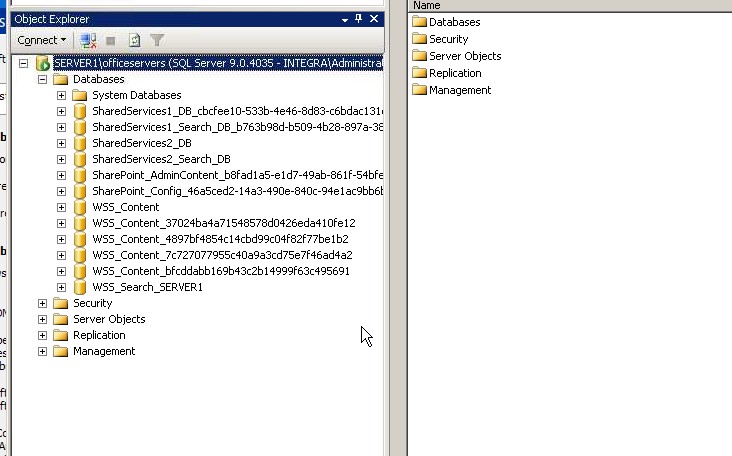
Task: Click the Stop toolbar icon
Action: (x=111, y=41)
